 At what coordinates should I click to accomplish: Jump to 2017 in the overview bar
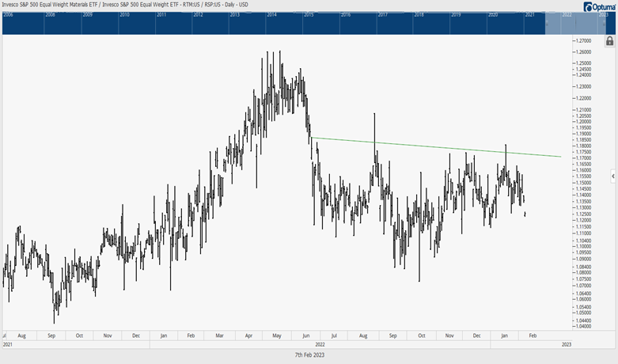(383, 15)
